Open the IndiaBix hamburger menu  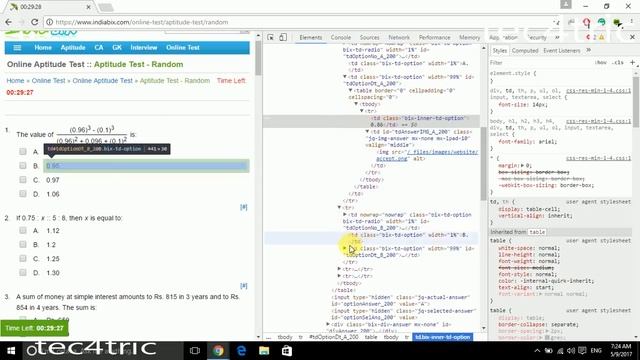pyautogui.click(x=17, y=48)
